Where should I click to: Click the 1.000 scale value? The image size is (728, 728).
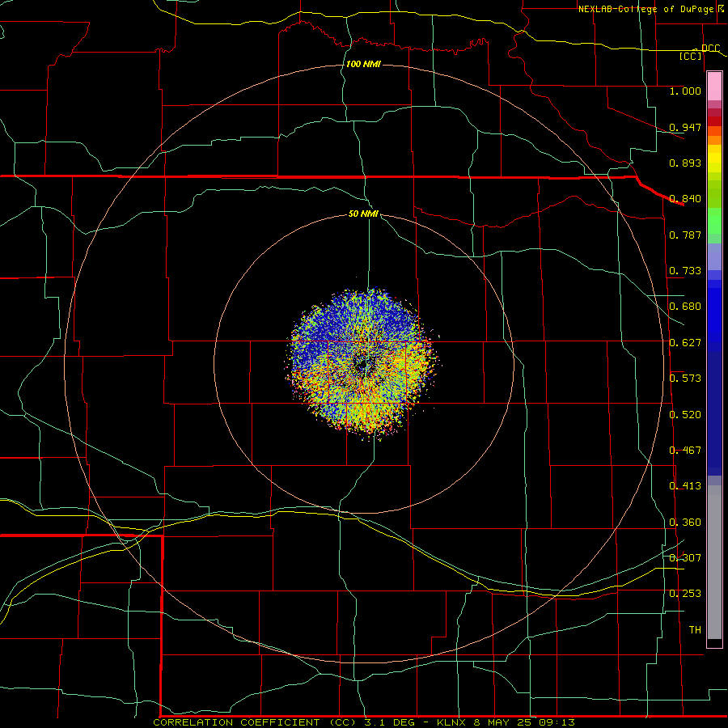(x=685, y=91)
